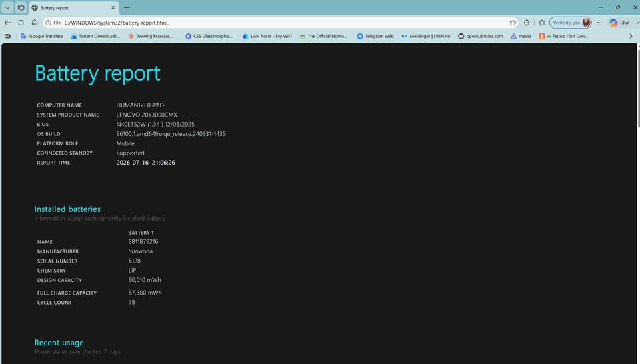Restore down the browser window
The height and width of the screenshot is (364, 640).
tap(618, 7)
